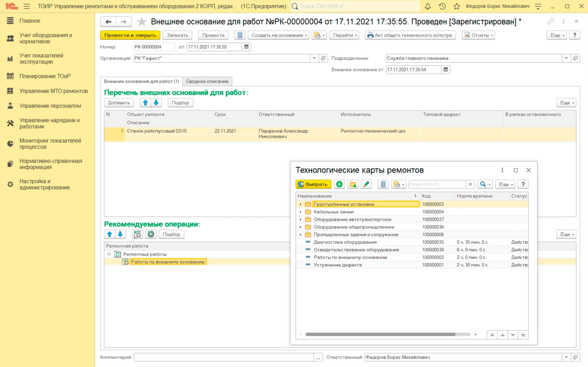Switch to the Сводное описание tab
This screenshot has height=367, width=588.
pos(207,81)
